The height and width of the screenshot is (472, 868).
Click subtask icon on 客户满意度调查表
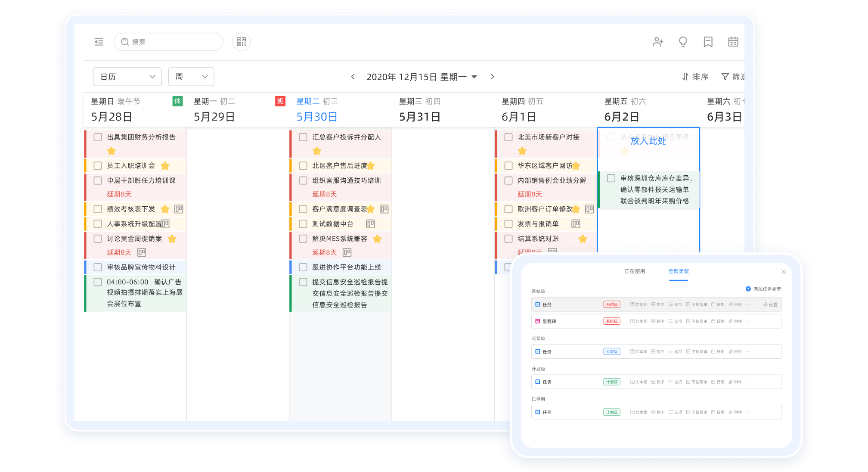coord(384,209)
